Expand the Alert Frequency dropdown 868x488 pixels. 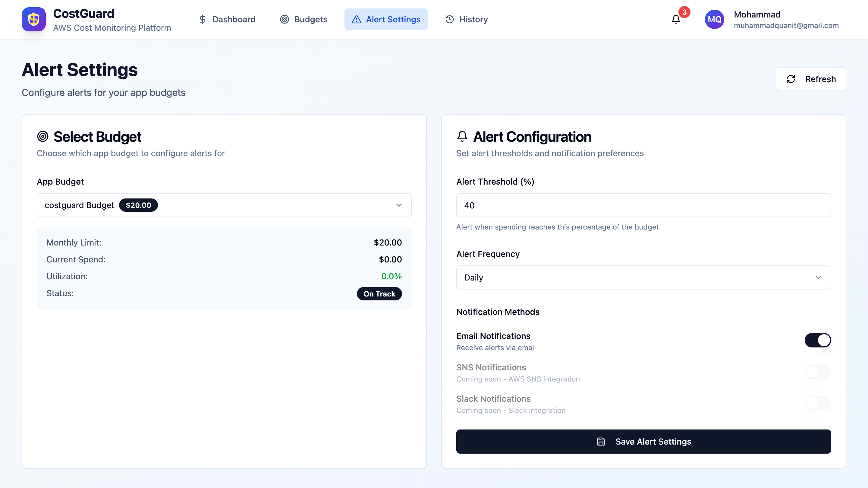tap(643, 277)
